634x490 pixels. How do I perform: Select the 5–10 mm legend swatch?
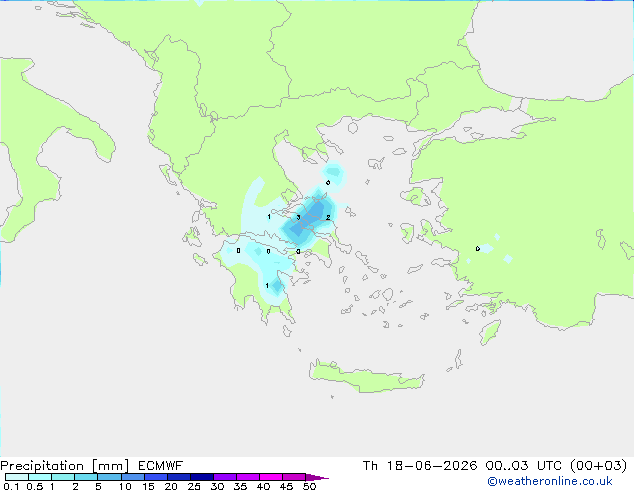click(x=109, y=477)
